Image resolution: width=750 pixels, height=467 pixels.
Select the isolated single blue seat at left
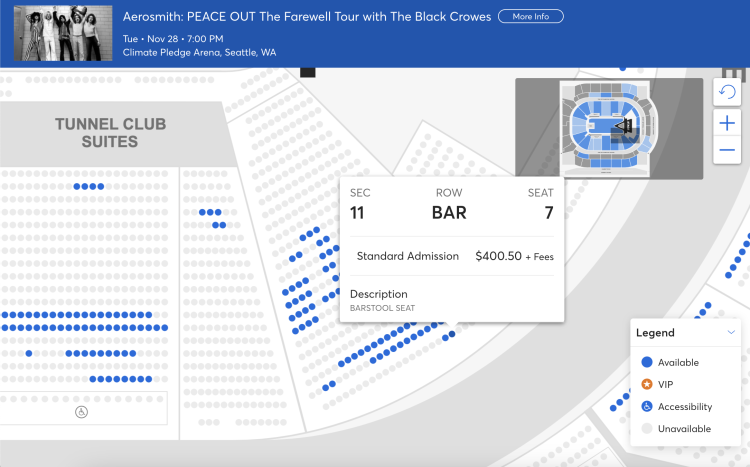click(29, 353)
